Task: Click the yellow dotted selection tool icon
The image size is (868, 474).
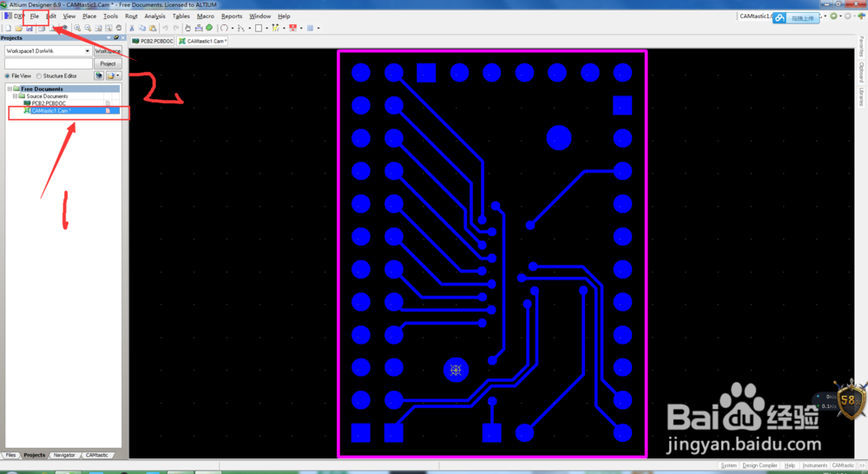Action: click(x=275, y=28)
